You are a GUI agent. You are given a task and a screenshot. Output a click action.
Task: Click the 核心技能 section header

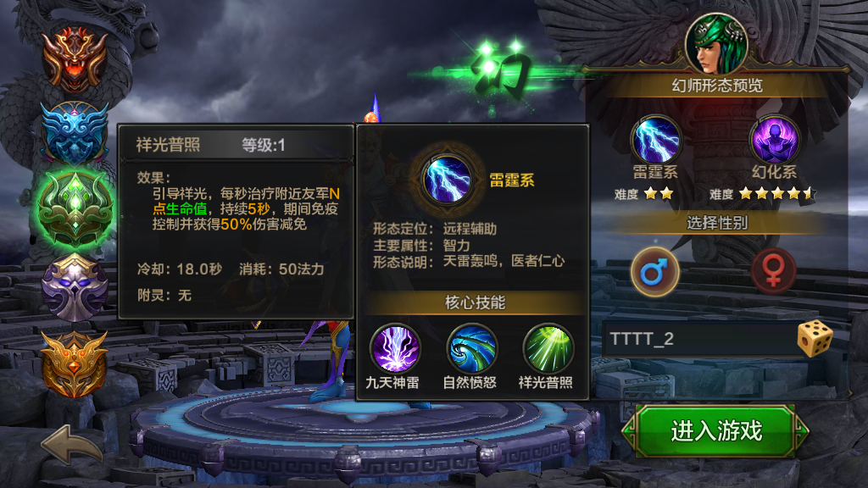475,302
